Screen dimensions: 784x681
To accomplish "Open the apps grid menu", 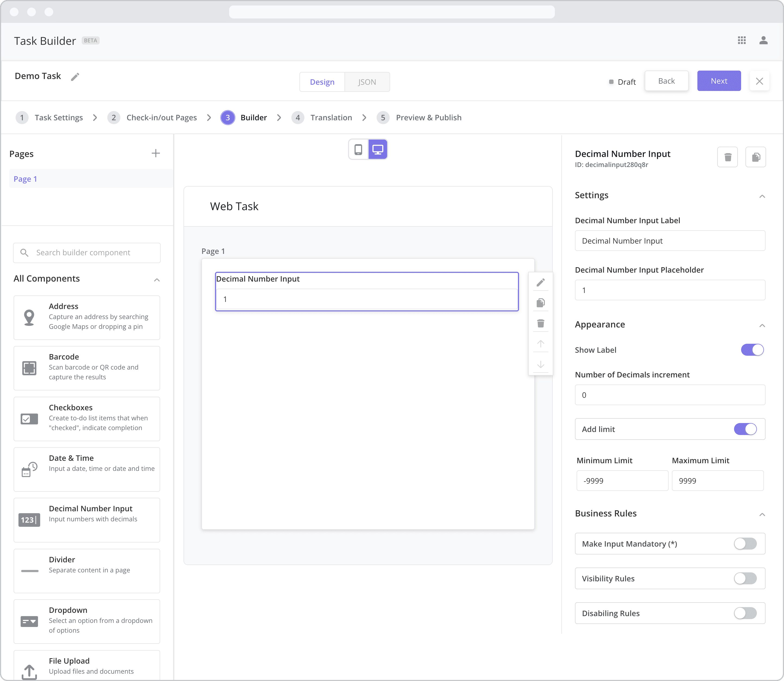I will [742, 40].
